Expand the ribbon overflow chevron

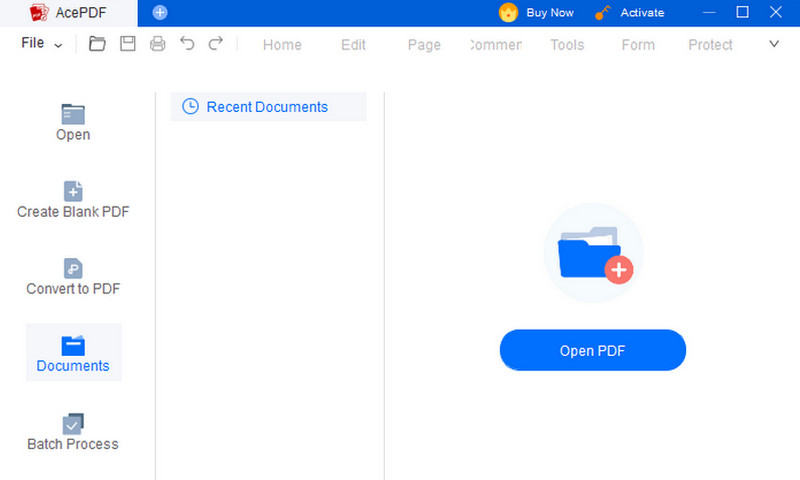click(x=774, y=44)
